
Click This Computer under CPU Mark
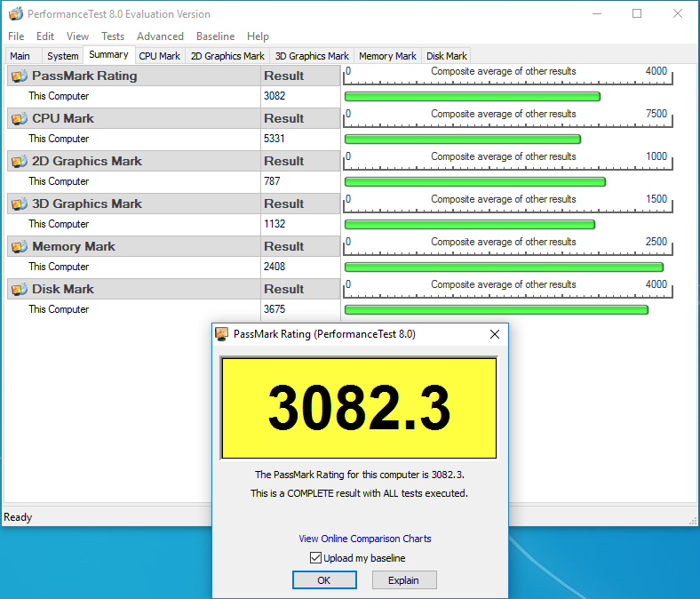point(59,139)
